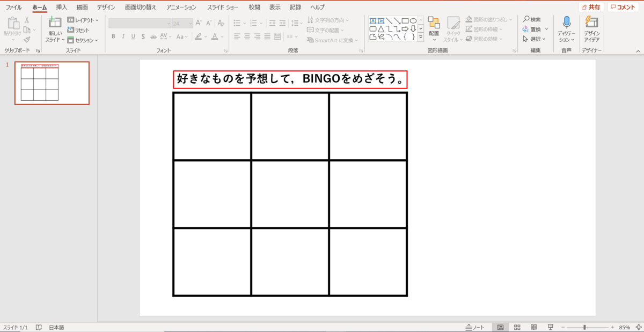Select the right arrow shape
Image resolution: width=644 pixels, height=332 pixels.
(405, 28)
